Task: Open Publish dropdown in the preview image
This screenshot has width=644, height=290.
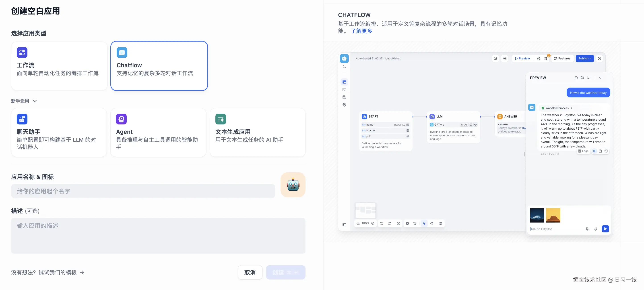Action: point(584,58)
